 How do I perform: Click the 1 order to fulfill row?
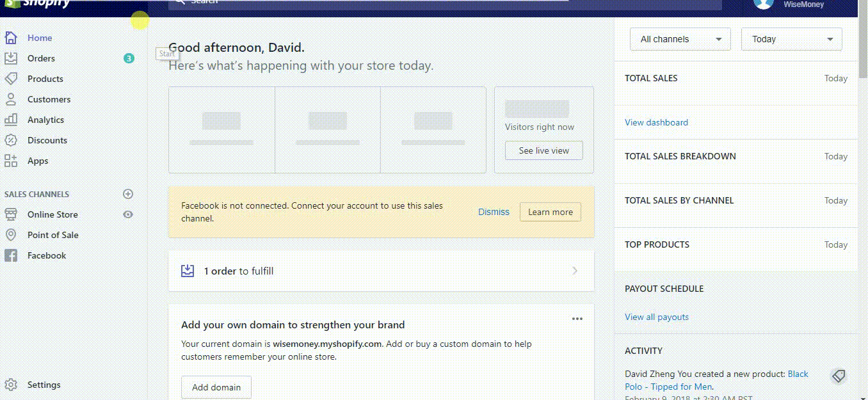pos(381,271)
